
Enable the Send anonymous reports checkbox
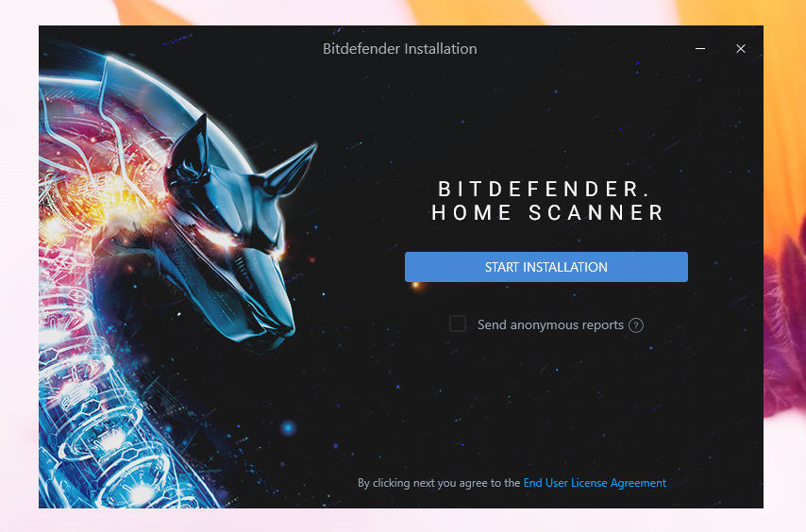pyautogui.click(x=458, y=324)
